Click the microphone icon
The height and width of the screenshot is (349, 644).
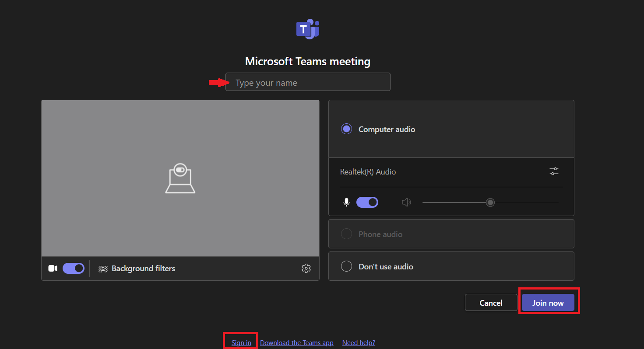coord(346,202)
